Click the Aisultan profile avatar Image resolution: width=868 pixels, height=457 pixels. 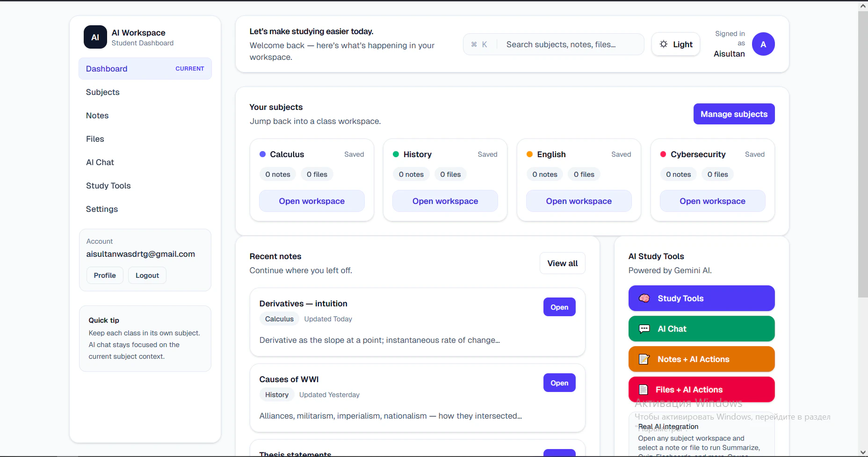[x=763, y=44]
